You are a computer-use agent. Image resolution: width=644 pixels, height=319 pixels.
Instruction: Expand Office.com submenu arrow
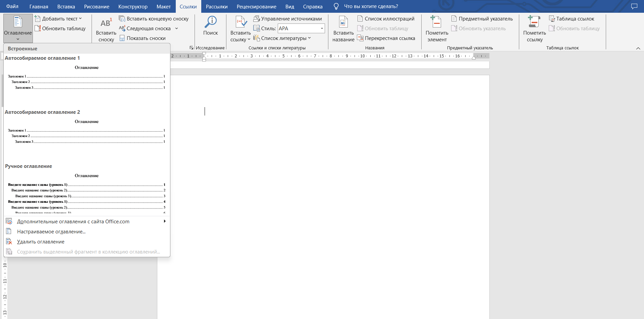(x=165, y=221)
